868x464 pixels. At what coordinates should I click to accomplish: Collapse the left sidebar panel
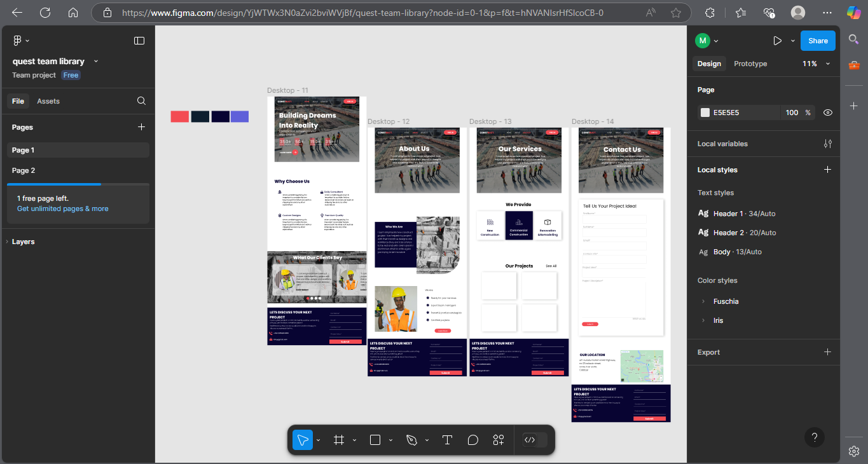[x=139, y=41]
